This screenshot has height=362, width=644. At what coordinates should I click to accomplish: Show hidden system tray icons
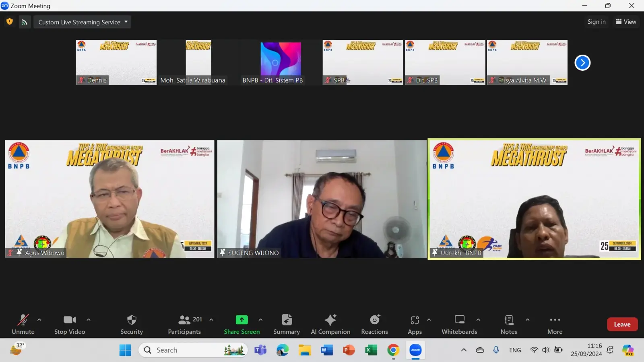click(464, 350)
